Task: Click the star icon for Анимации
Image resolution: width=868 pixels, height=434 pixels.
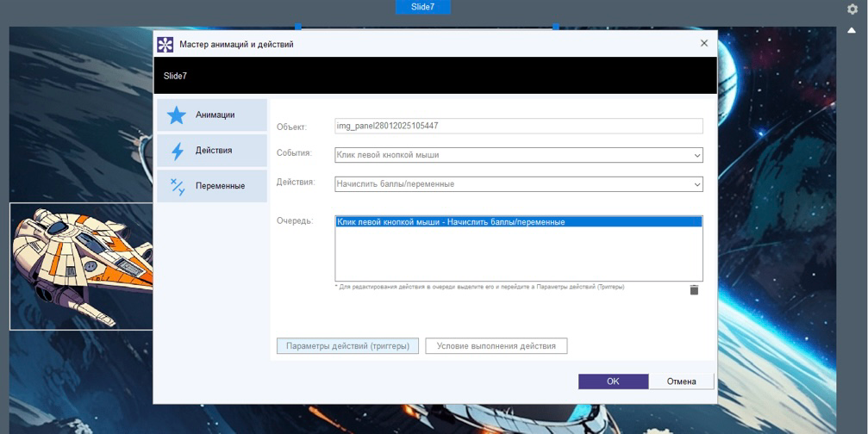Action: point(177,115)
